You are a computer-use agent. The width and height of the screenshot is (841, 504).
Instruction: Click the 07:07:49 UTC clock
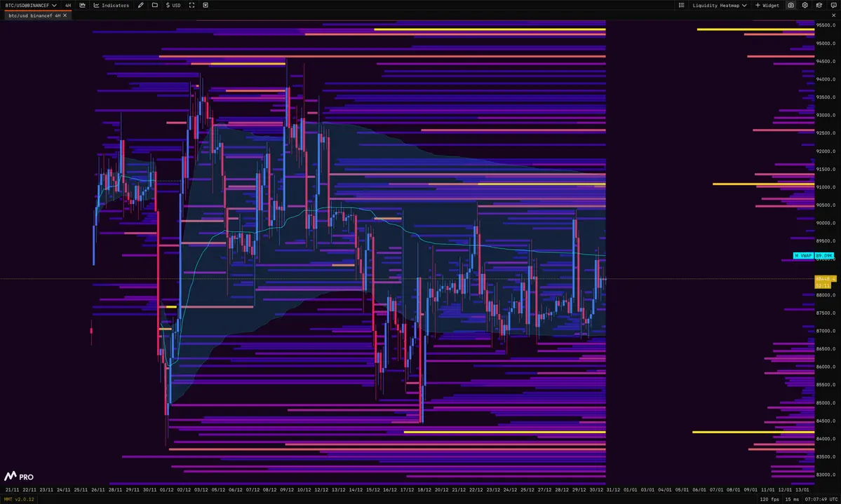[821, 499]
